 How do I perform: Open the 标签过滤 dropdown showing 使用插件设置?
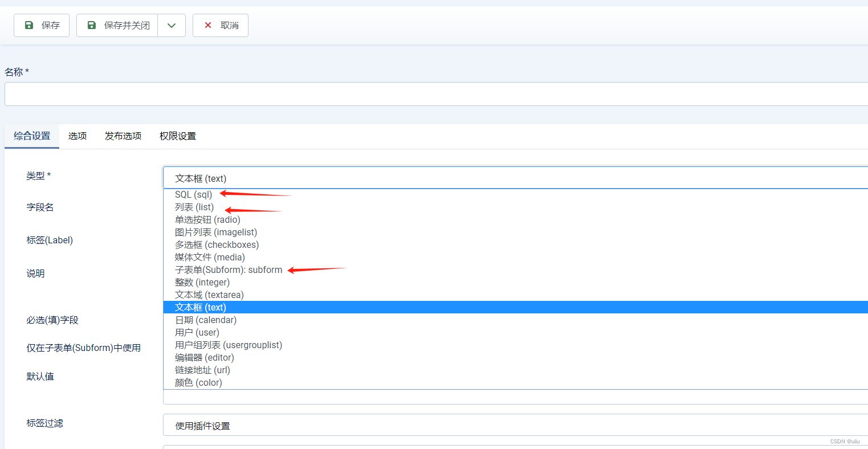[x=515, y=425]
